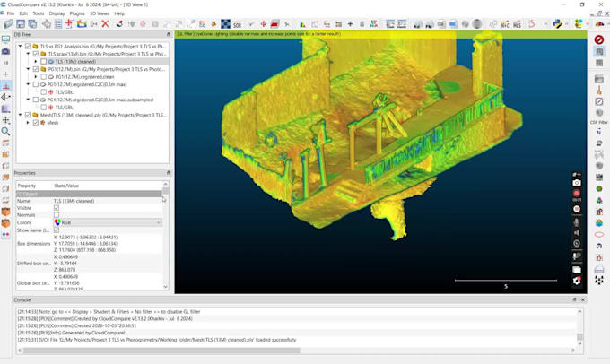Open the 3D Views menu

point(100,13)
